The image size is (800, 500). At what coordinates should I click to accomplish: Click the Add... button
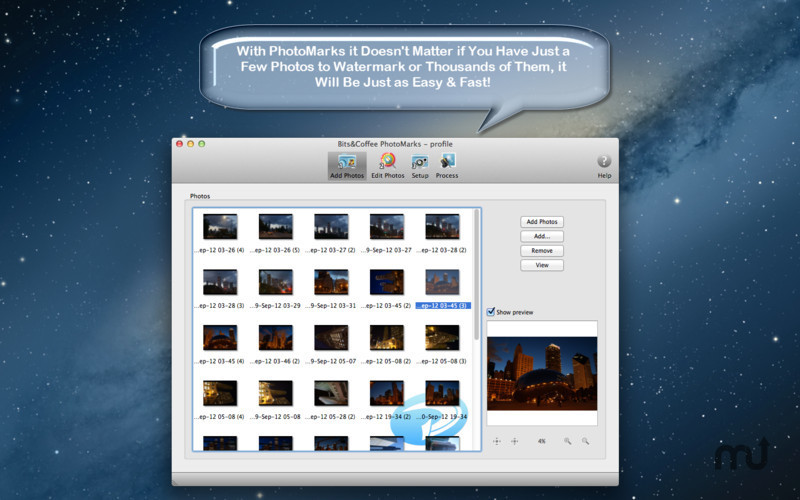pyautogui.click(x=542, y=236)
